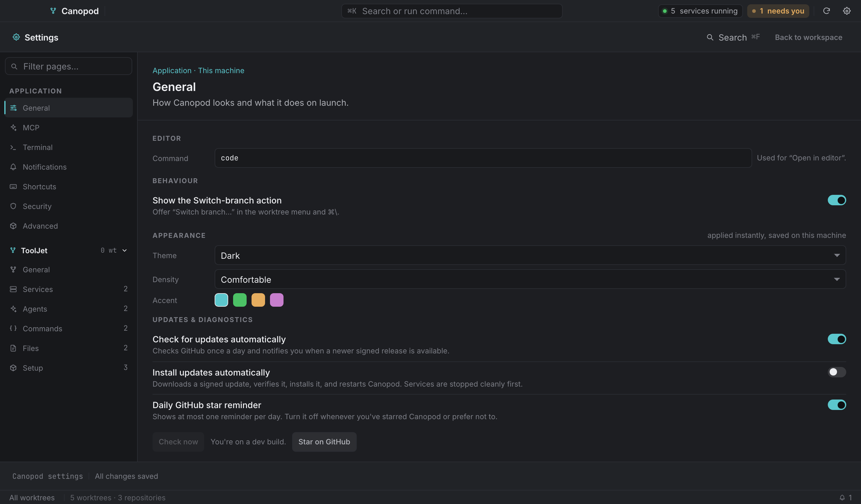This screenshot has height=504, width=861.
Task: Enable Install updates automatically toggle
Action: [836, 372]
